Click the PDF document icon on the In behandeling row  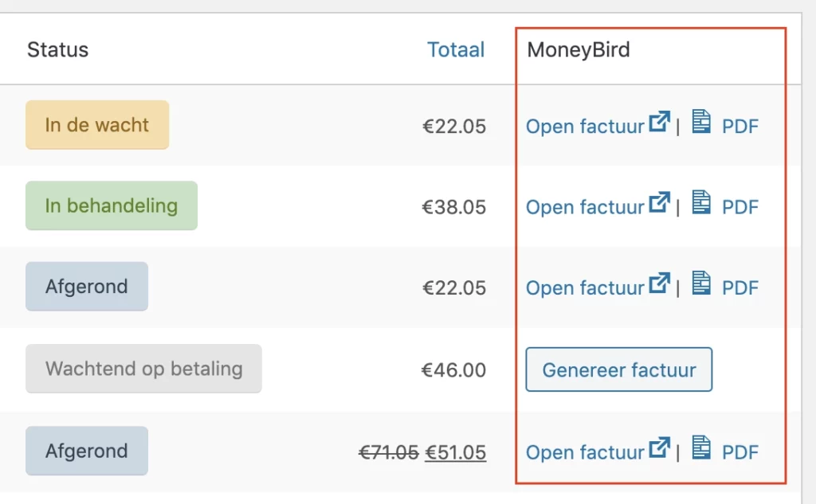point(700,204)
